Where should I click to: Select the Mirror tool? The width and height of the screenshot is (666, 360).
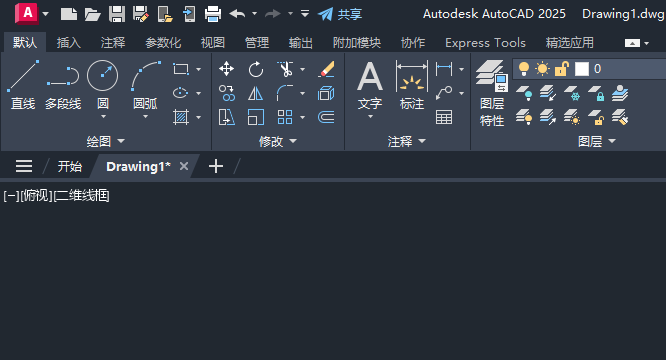[256, 93]
